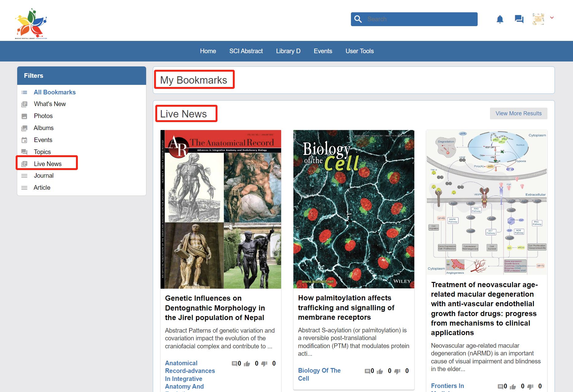Click the search magnifier icon
This screenshot has width=573, height=392.
click(x=358, y=19)
